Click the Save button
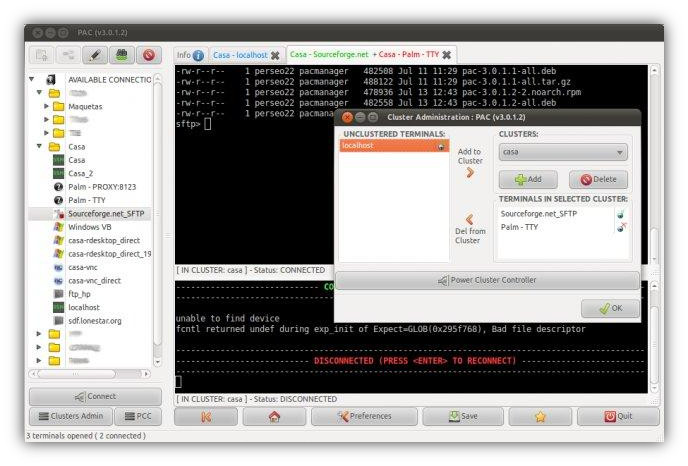 pyautogui.click(x=463, y=416)
